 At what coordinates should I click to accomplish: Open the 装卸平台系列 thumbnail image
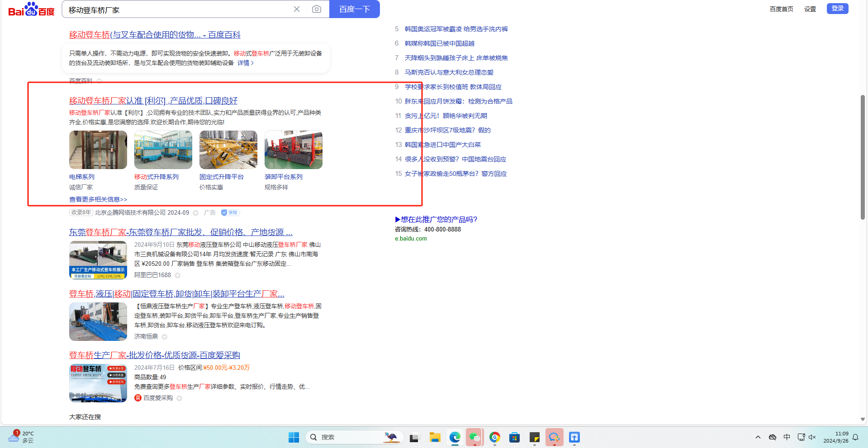pyautogui.click(x=294, y=150)
